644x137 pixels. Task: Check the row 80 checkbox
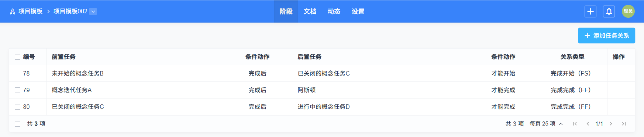coord(17,107)
